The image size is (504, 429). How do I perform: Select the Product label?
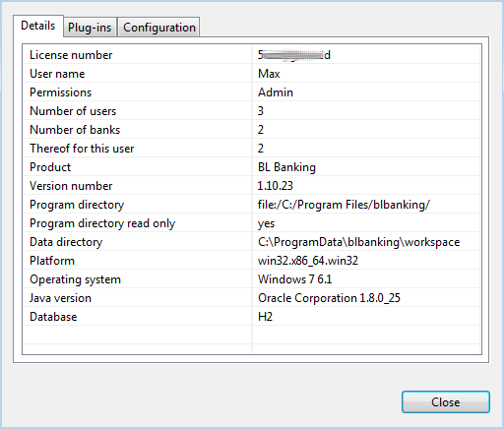[x=50, y=167]
